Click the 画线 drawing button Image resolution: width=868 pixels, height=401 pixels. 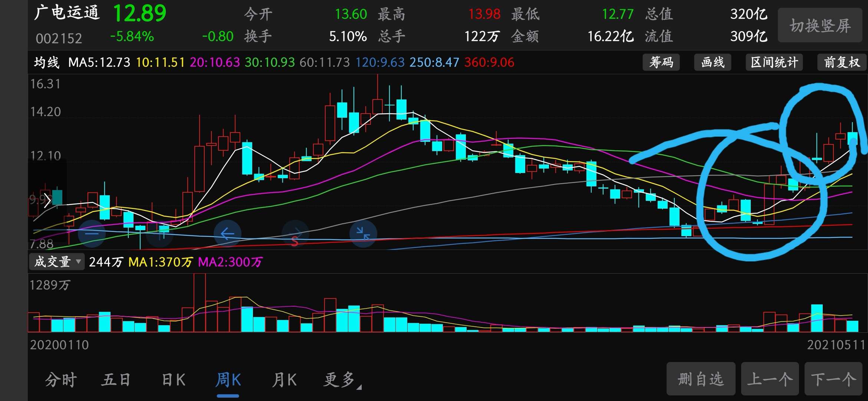pos(713,62)
